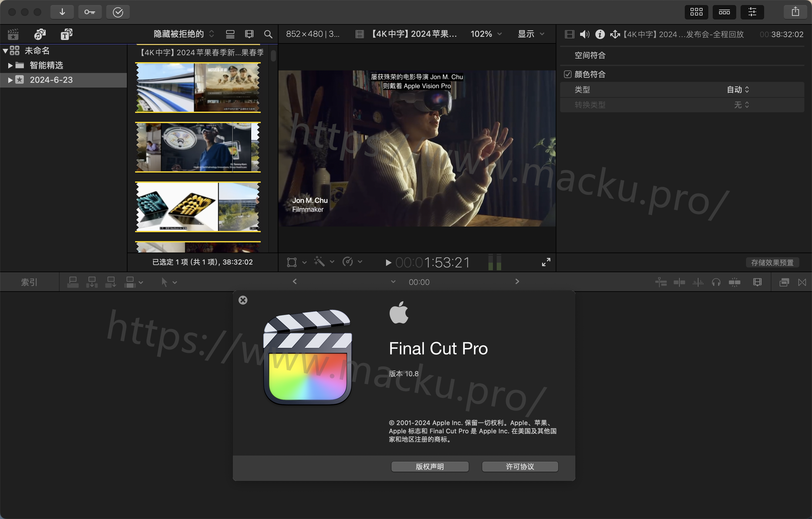Click the surgeon filmstrip thumbnail
The height and width of the screenshot is (519, 812).
(198, 147)
